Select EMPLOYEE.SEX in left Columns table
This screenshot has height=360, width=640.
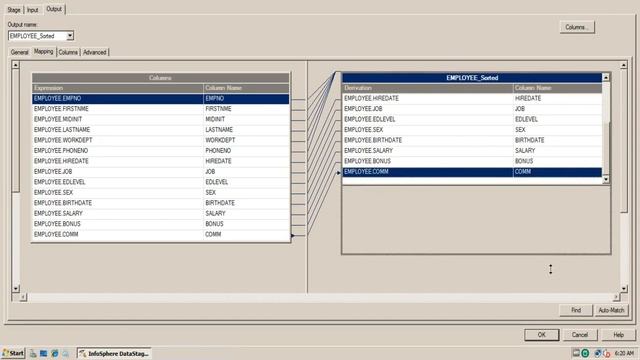point(117,193)
